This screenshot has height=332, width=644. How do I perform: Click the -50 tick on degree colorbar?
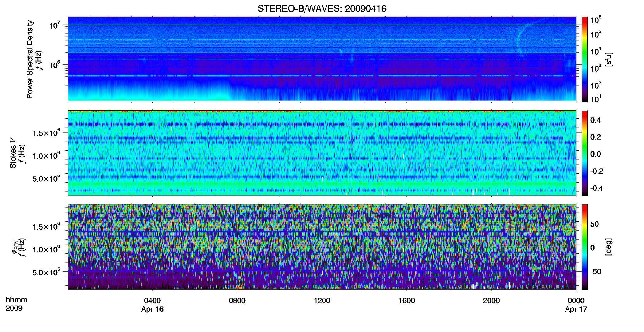tap(595, 271)
